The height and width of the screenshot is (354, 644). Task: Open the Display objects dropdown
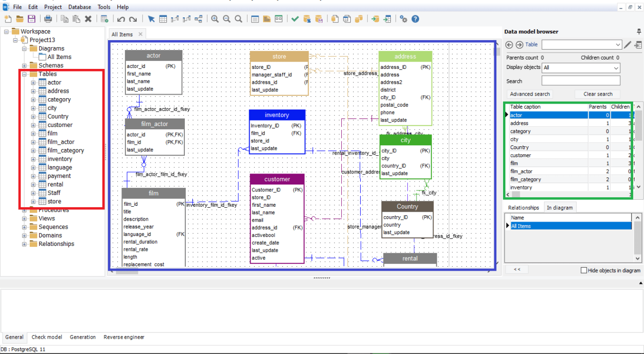click(581, 68)
